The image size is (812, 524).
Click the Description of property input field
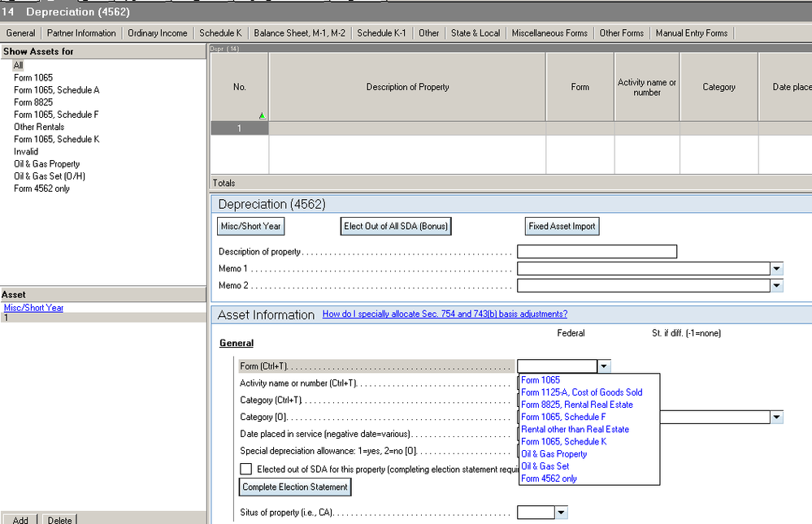pos(597,251)
